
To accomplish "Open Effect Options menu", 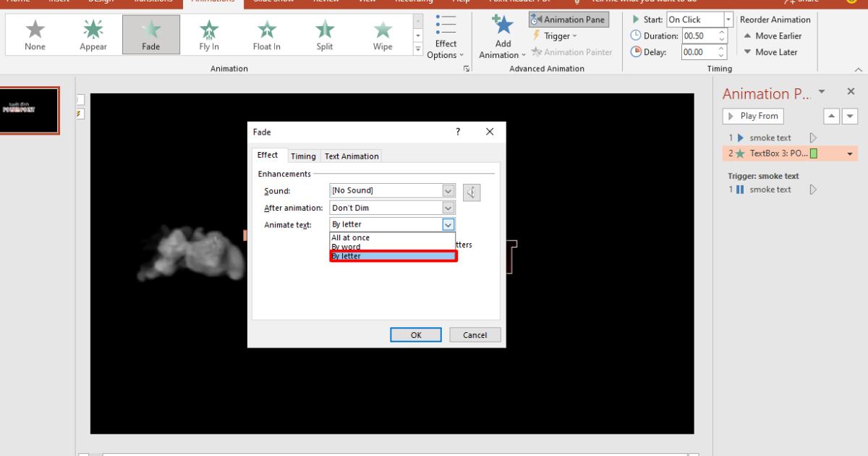I will point(446,37).
